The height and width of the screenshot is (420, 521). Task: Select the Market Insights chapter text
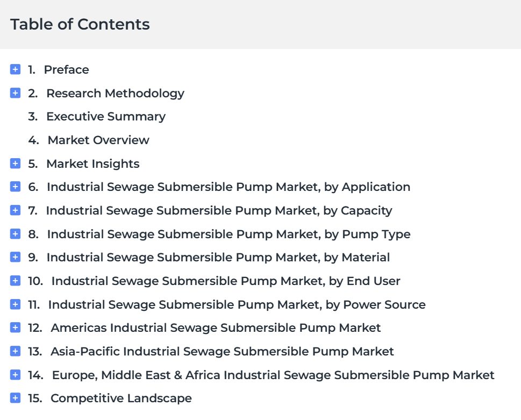pos(92,164)
